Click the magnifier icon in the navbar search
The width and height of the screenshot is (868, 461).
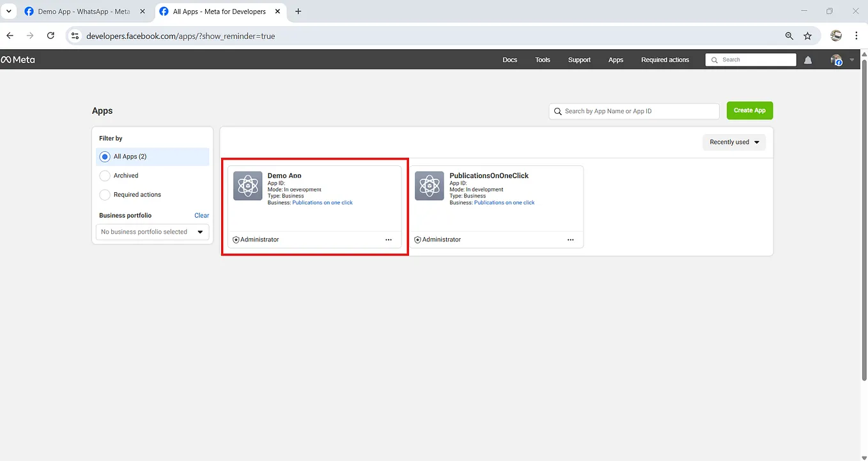[x=715, y=59]
